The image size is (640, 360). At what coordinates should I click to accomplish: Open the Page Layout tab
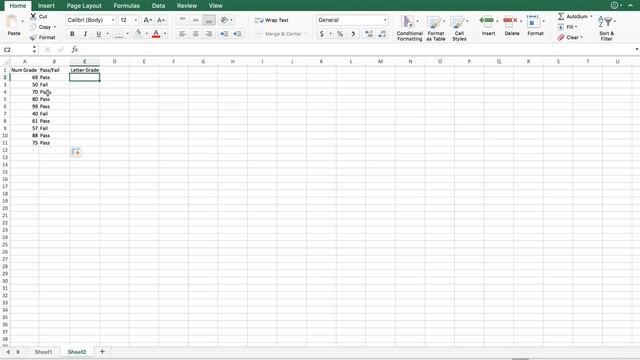[x=84, y=6]
